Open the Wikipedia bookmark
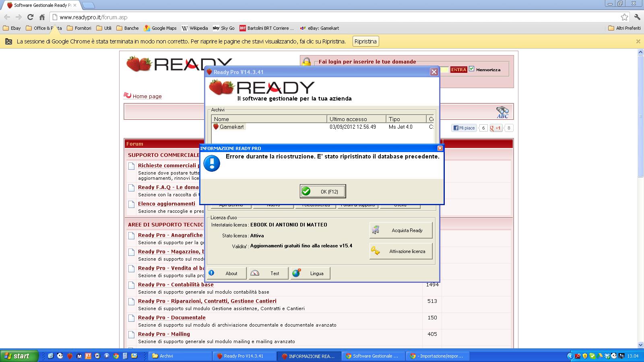Viewport: 644px width, 362px height. [195, 28]
